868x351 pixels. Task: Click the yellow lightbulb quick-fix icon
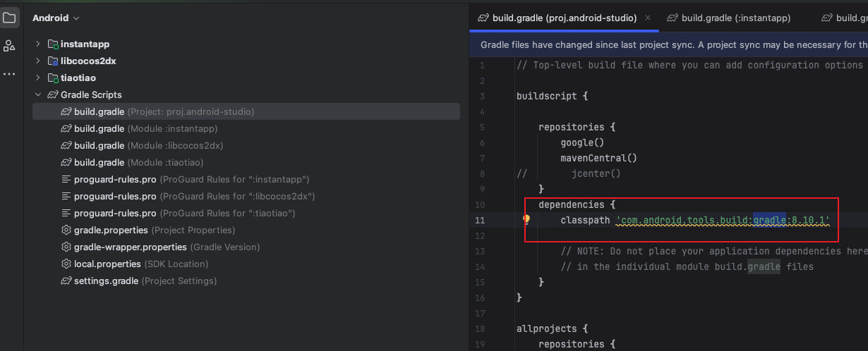click(x=526, y=219)
